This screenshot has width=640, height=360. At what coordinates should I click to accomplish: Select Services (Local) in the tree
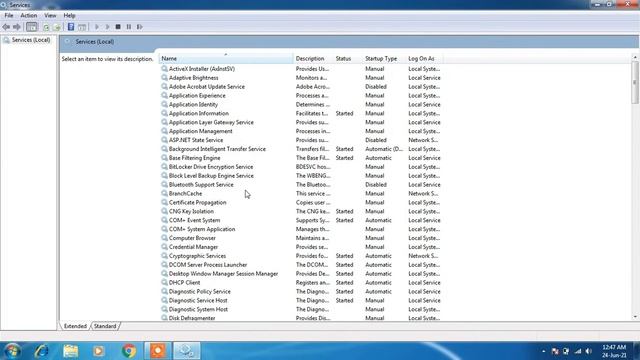click(x=31, y=40)
